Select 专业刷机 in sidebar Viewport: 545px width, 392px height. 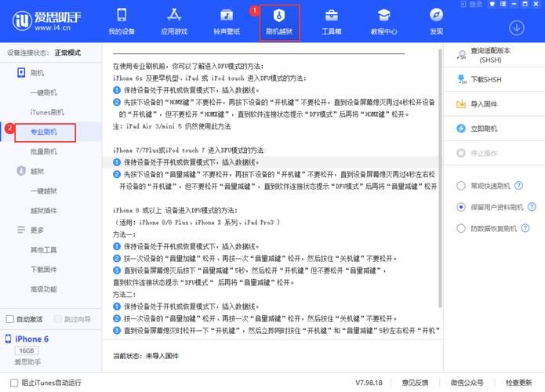45,132
